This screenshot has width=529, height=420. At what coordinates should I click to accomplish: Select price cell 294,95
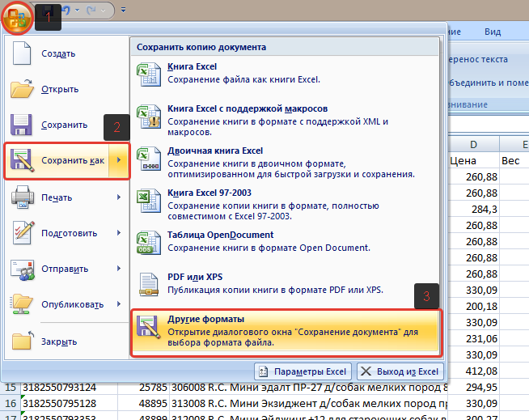474,388
